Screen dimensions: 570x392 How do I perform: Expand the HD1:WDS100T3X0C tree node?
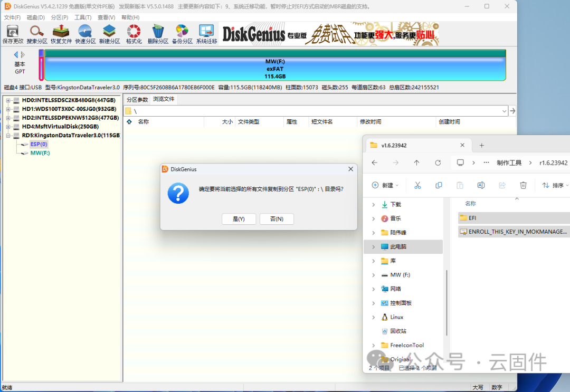click(x=8, y=109)
